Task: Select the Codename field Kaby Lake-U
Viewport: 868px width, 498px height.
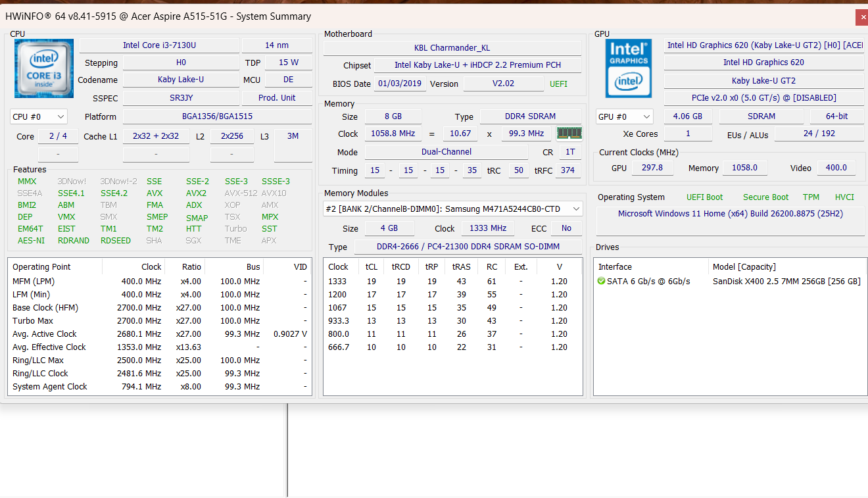Action: (181, 80)
